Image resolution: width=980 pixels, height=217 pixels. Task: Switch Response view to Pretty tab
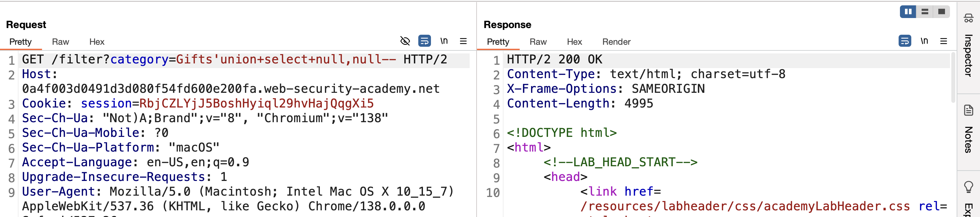point(498,42)
